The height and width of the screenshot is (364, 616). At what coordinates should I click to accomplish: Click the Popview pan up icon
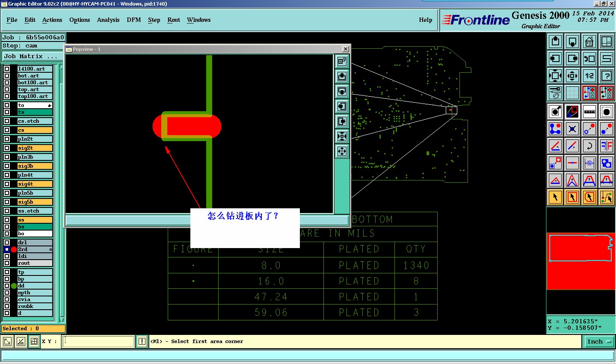(342, 77)
